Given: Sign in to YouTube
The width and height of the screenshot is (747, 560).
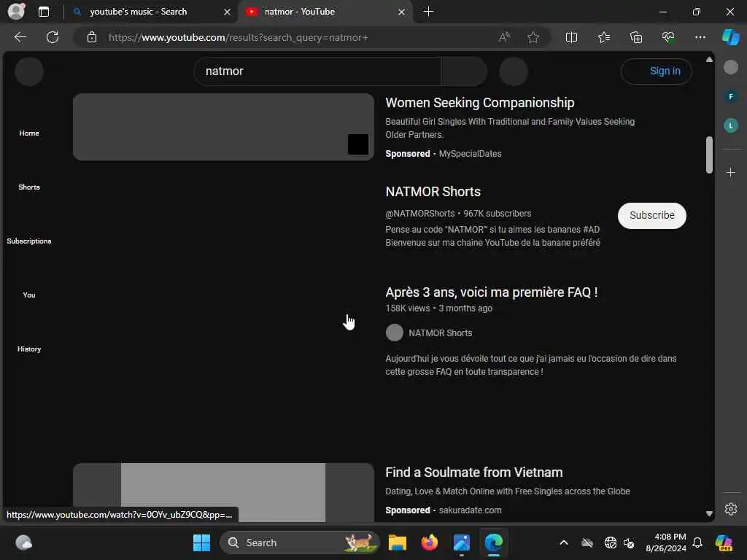Looking at the screenshot, I should click(657, 71).
